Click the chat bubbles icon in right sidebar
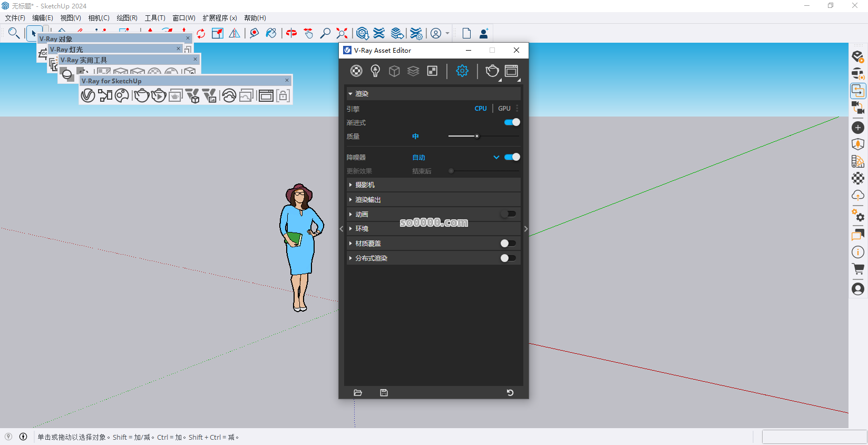Screen dimensions: 868x445 pos(858,235)
